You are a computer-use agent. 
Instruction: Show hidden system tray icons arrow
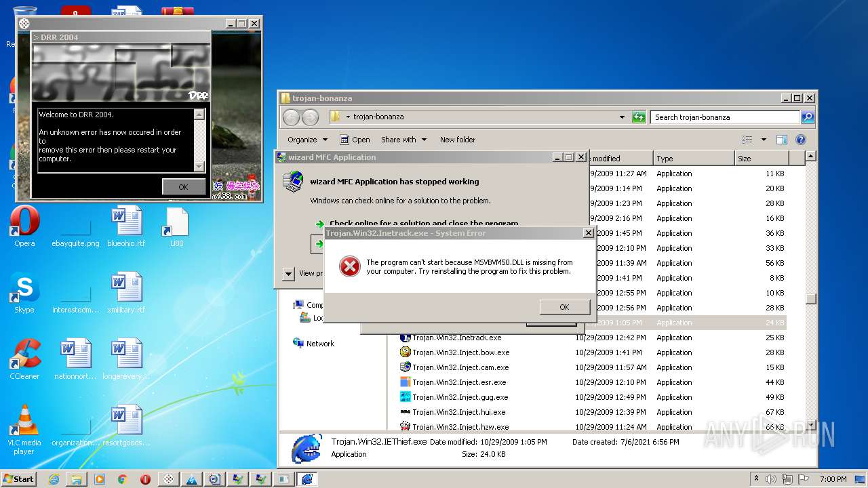756,479
